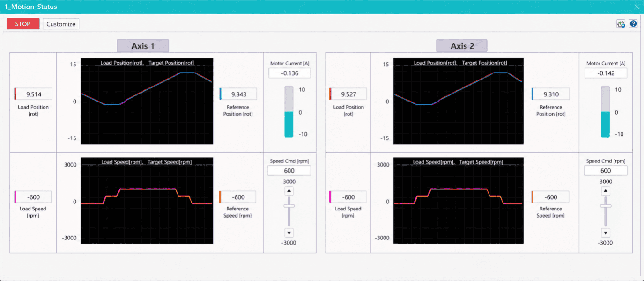Screen dimensions: 644x283
Task: Close the 1_Motion_Status window
Action: coord(637,7)
